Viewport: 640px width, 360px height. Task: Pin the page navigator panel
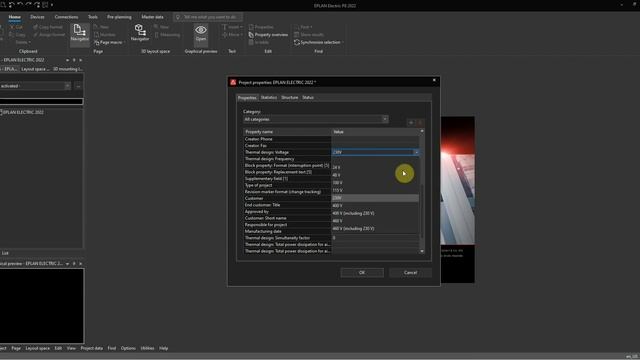click(x=74, y=60)
